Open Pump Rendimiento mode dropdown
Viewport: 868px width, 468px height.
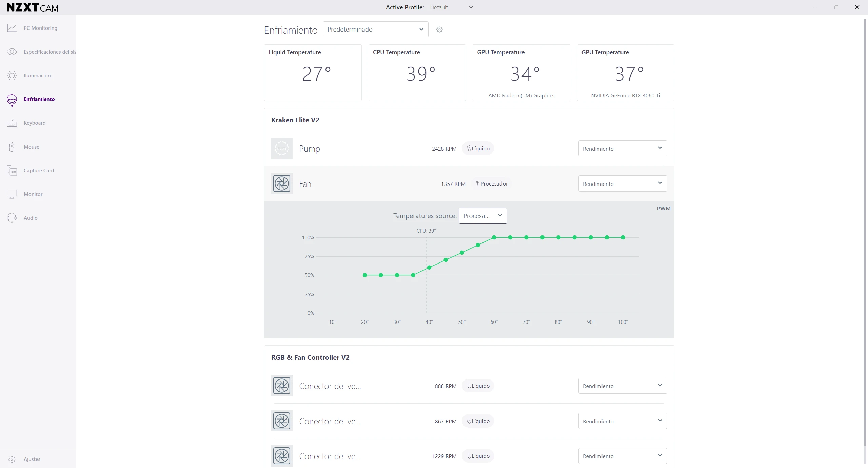coord(623,149)
